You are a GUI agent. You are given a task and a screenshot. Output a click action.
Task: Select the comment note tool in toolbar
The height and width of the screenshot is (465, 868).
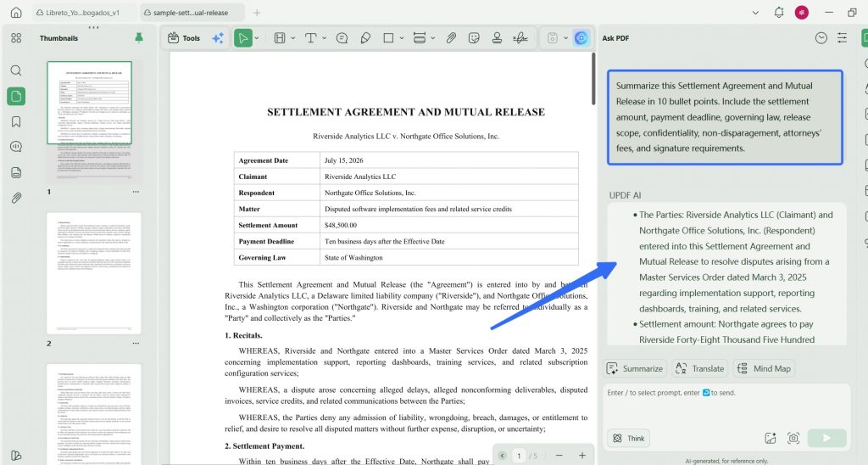(342, 37)
